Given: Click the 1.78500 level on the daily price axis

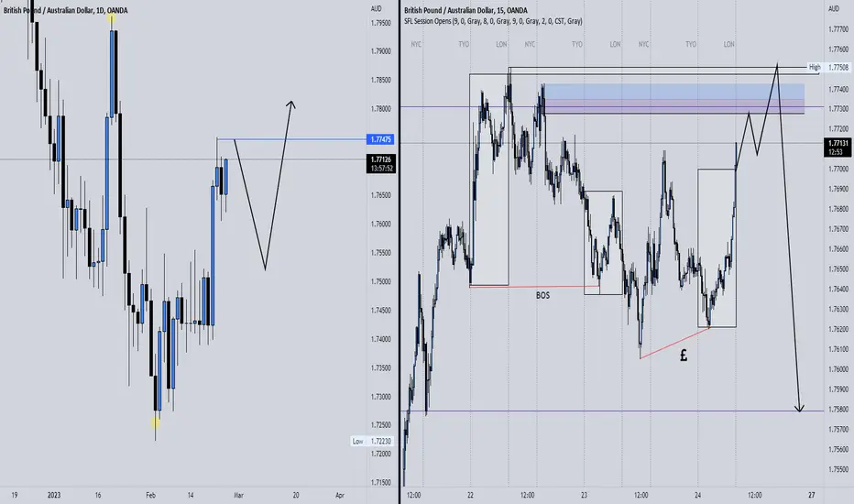Looking at the screenshot, I should pos(380,80).
